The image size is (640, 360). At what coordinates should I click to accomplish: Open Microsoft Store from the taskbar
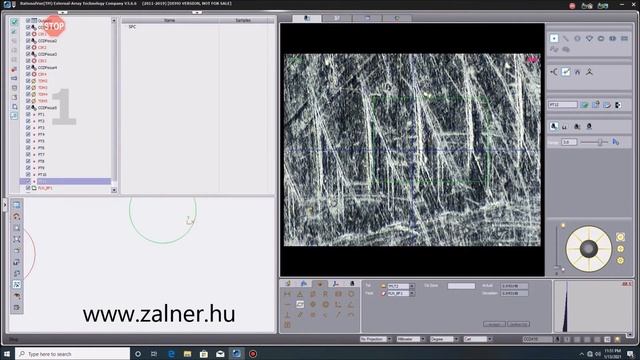pyautogui.click(x=204, y=354)
